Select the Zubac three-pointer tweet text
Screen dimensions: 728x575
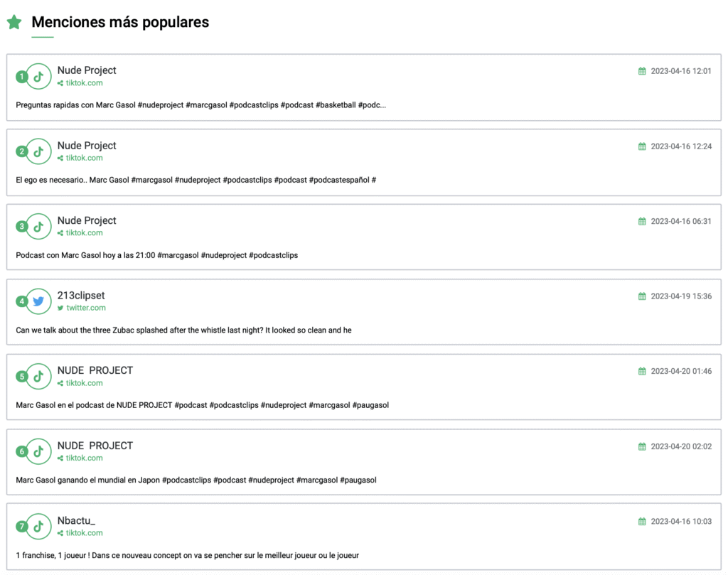(183, 330)
